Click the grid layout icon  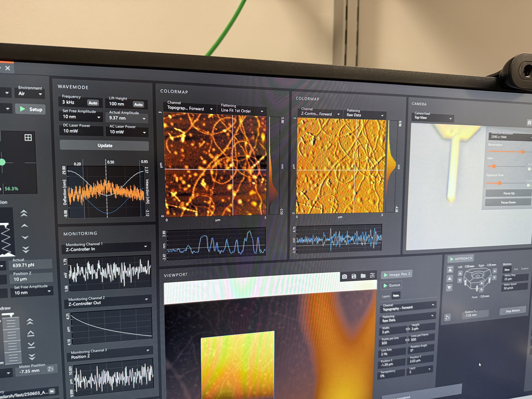coord(28,138)
